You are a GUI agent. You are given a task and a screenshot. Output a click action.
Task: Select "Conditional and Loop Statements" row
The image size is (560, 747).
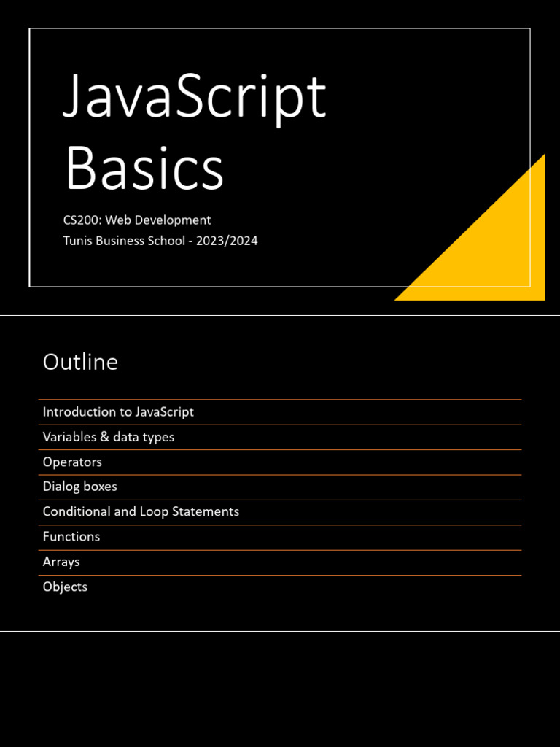(x=280, y=512)
